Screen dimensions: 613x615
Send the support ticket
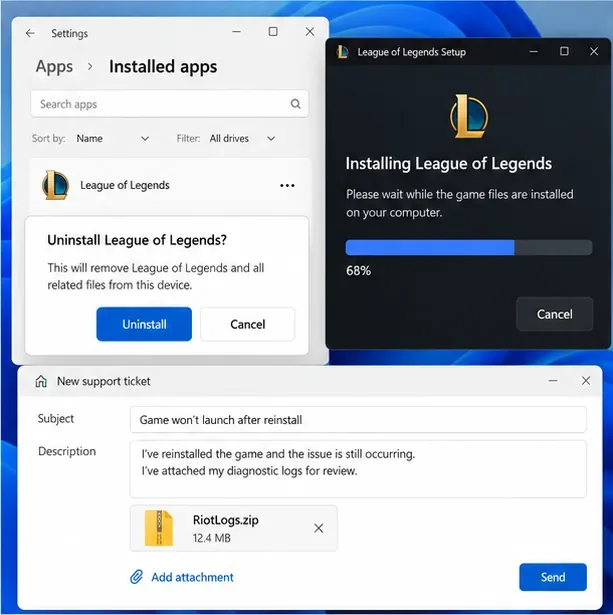coord(553,577)
